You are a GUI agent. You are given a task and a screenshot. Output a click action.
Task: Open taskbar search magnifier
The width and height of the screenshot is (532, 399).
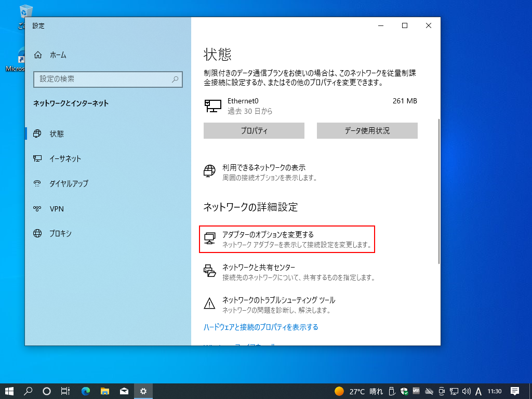(x=28, y=391)
